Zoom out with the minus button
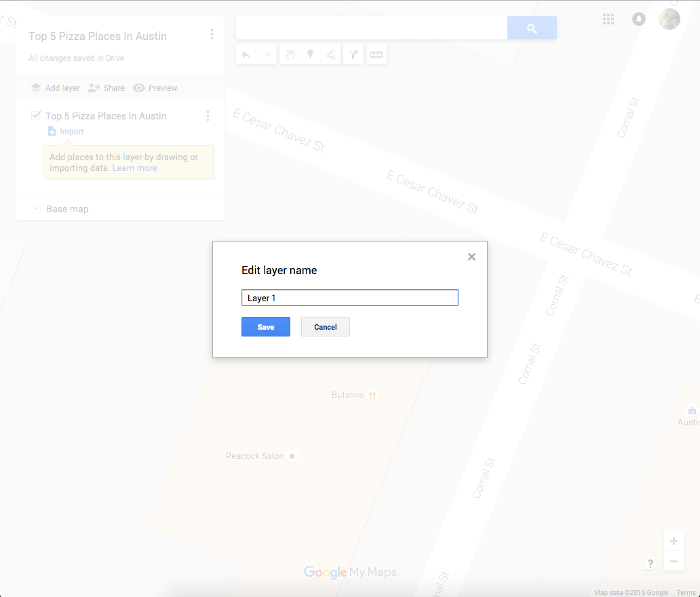Viewport: 700px width, 597px height. [674, 561]
